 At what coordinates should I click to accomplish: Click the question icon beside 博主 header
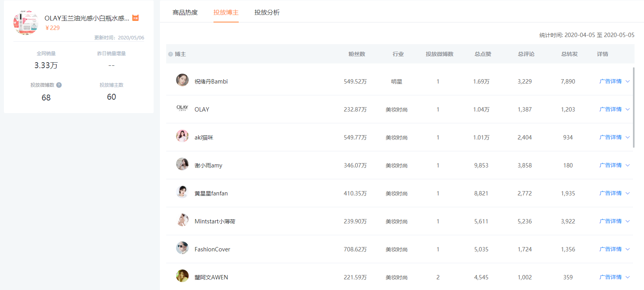pos(171,54)
